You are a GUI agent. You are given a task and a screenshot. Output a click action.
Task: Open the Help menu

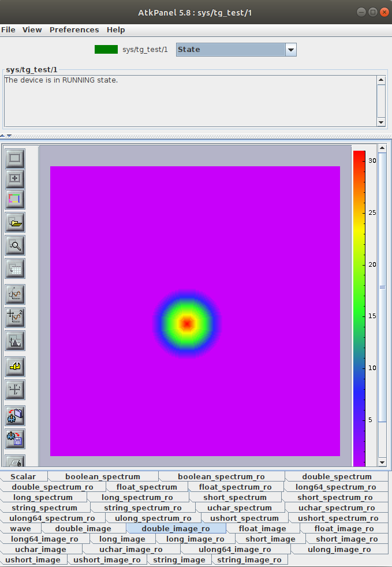(115, 29)
